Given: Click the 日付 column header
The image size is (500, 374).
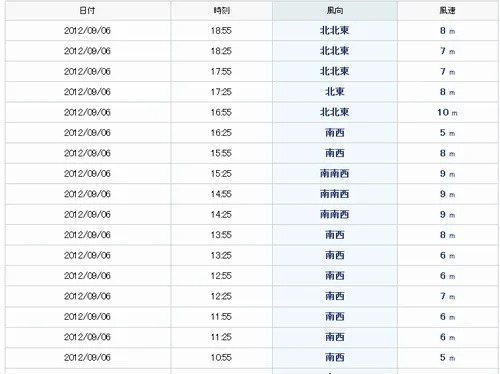Looking at the screenshot, I should [x=88, y=11].
